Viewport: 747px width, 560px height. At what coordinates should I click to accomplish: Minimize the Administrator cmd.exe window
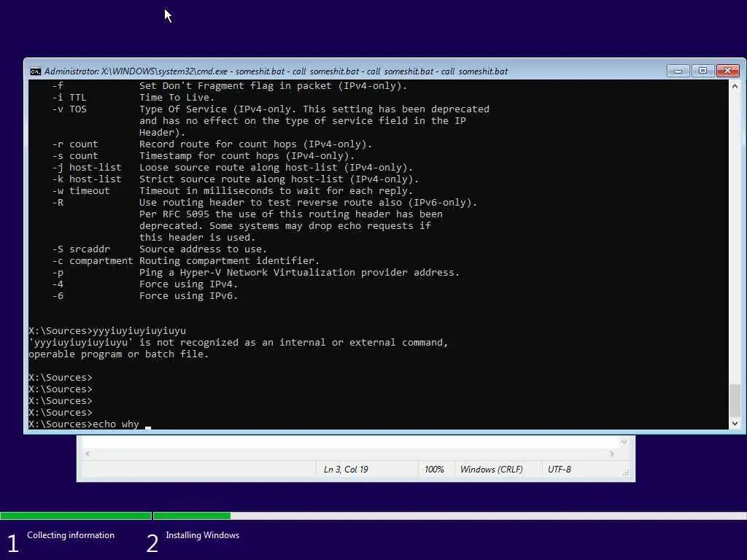(678, 71)
